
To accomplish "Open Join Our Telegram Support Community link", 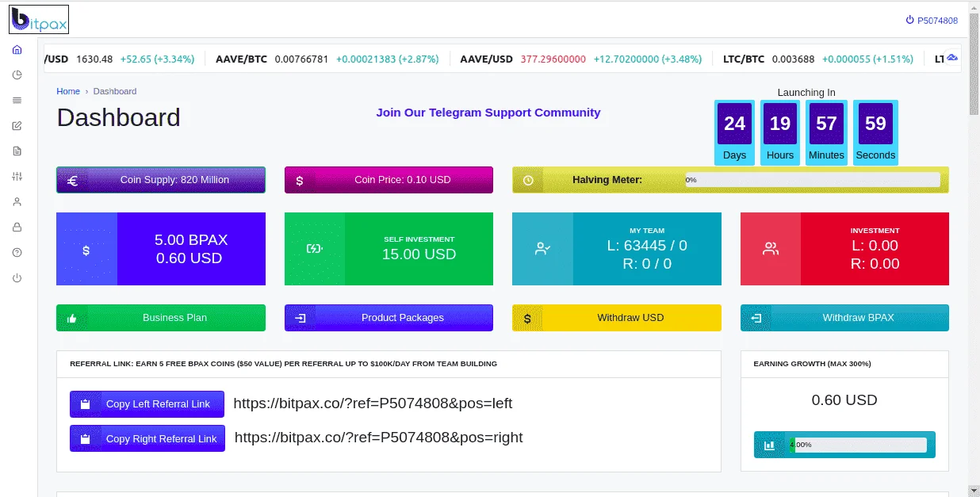I will point(488,113).
